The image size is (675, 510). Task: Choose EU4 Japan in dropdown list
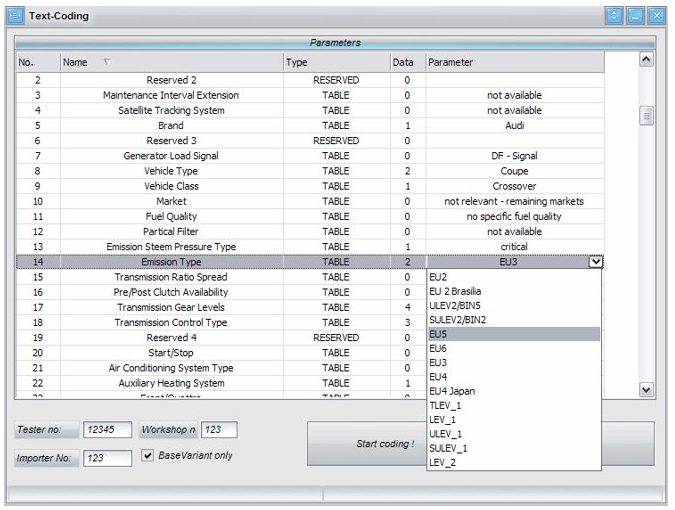(x=451, y=391)
